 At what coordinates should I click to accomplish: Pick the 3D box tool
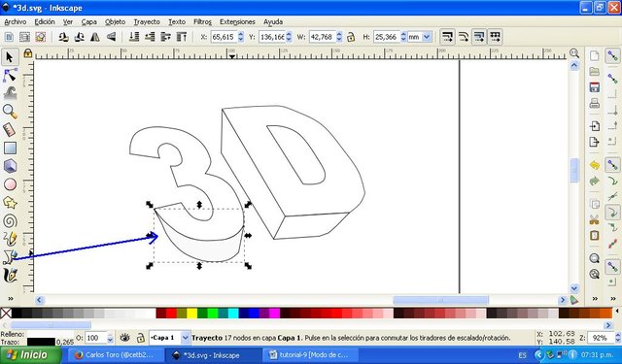tap(10, 166)
